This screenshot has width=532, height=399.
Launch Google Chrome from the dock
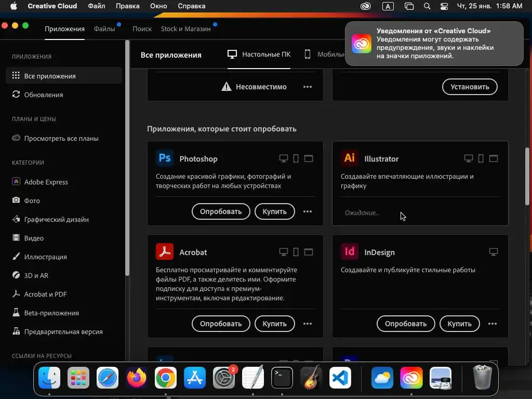pyautogui.click(x=166, y=378)
